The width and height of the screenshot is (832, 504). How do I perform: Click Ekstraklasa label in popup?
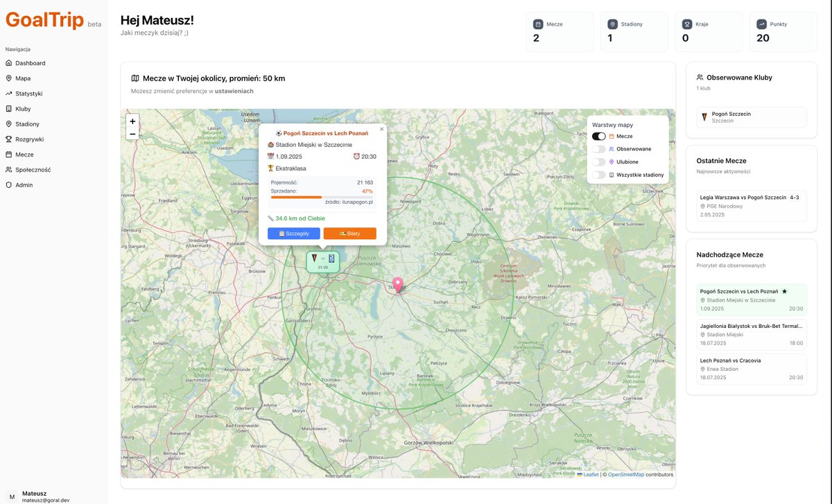tap(291, 168)
